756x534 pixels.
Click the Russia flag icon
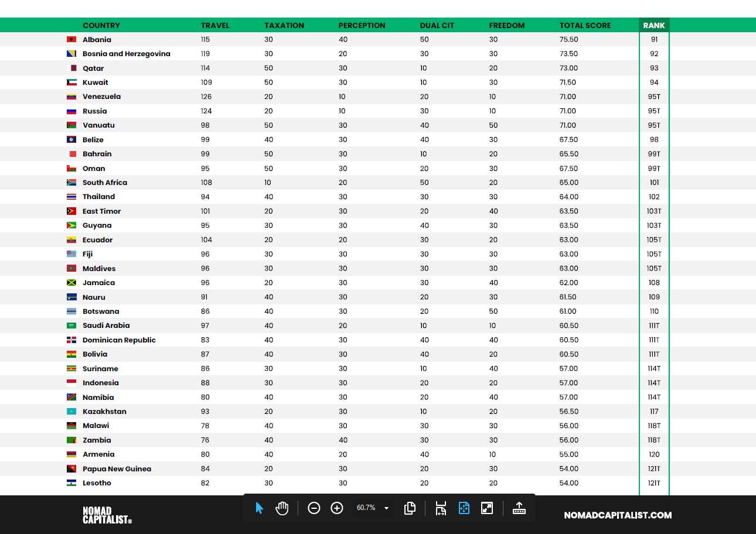click(x=71, y=111)
